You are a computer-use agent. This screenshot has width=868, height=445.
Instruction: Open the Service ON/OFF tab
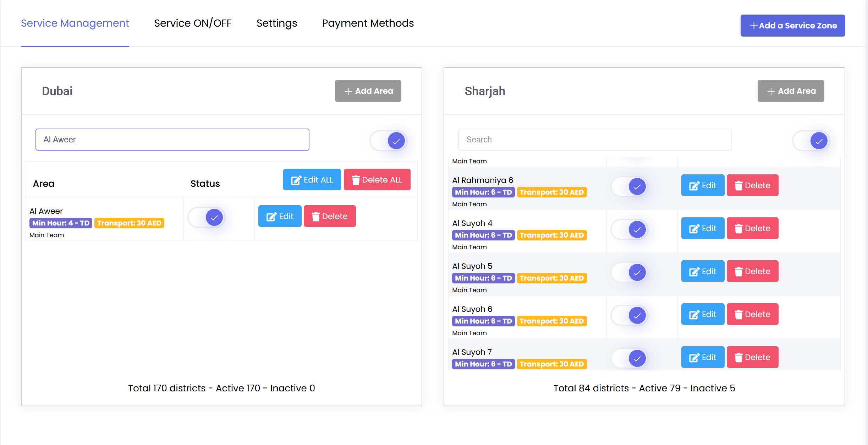(193, 23)
